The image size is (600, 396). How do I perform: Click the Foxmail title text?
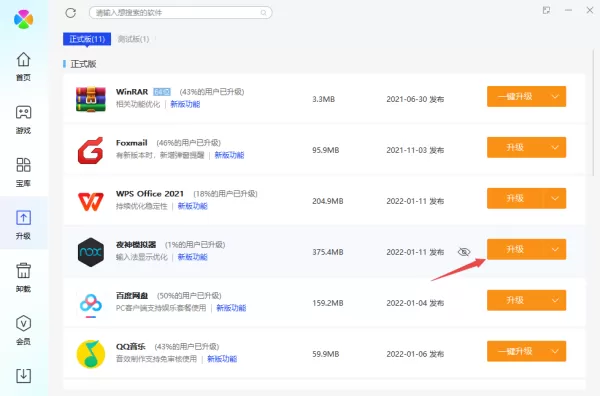pos(132,143)
